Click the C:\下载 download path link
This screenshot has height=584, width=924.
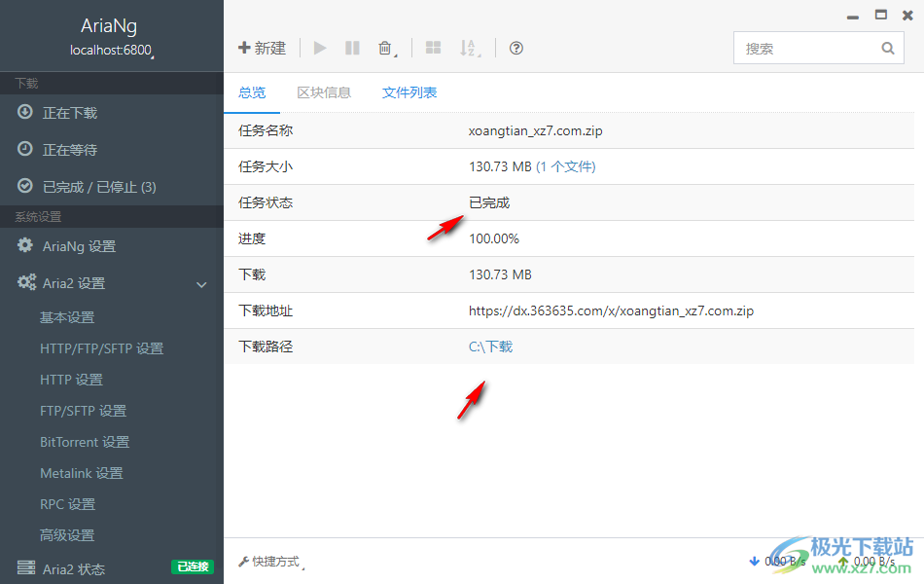(490, 347)
